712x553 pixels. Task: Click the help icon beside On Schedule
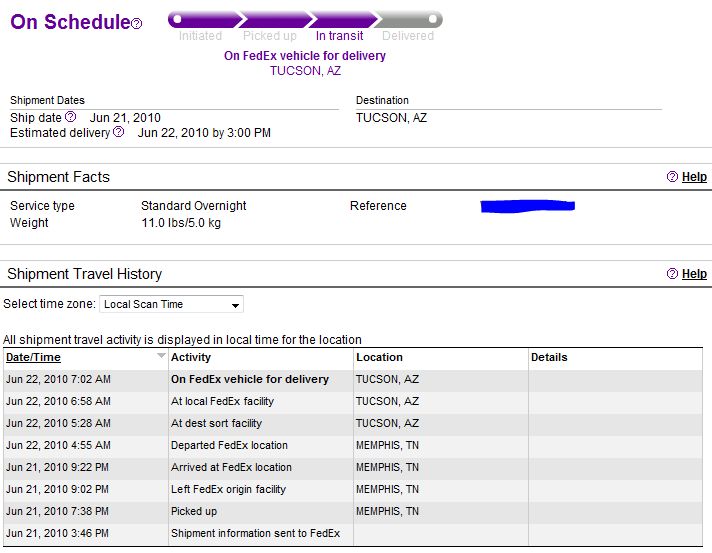136,23
